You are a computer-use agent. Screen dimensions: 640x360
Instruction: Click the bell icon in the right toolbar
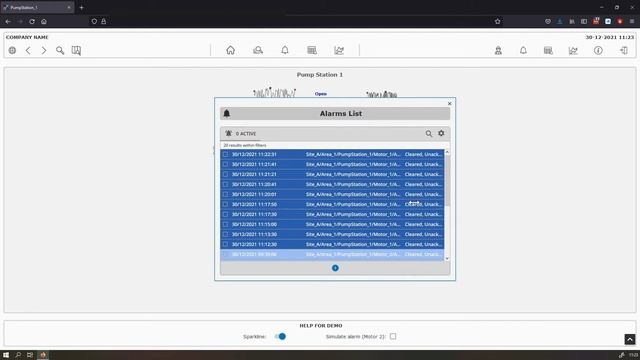pos(523,51)
